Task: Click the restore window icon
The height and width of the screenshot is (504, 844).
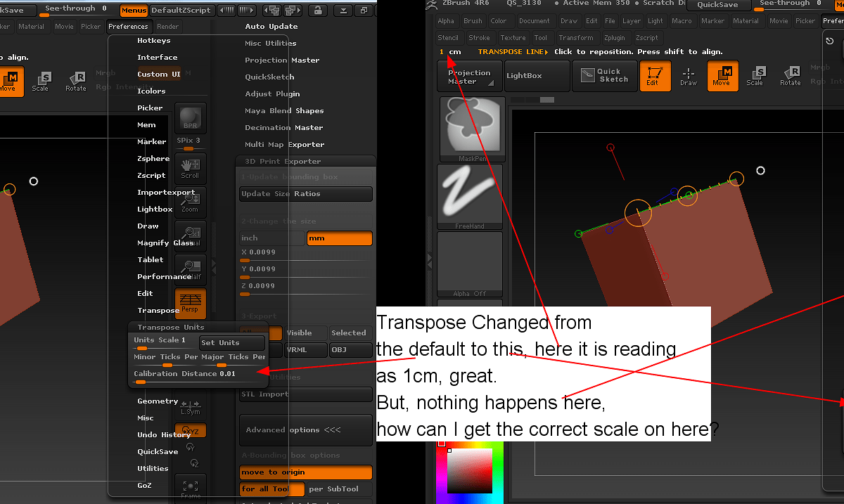Action: pyautogui.click(x=364, y=10)
